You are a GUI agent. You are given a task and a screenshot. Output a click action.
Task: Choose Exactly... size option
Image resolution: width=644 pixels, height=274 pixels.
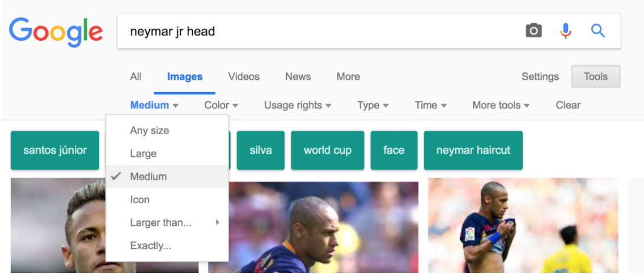pyautogui.click(x=167, y=246)
